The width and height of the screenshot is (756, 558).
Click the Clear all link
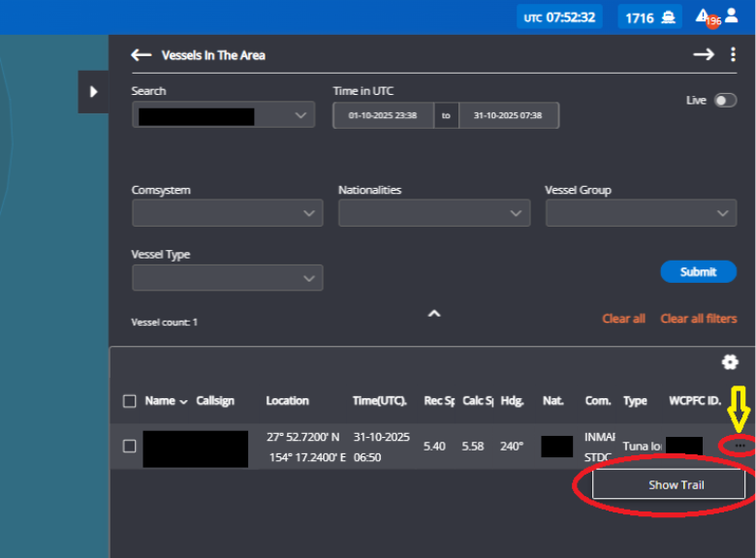click(x=623, y=319)
